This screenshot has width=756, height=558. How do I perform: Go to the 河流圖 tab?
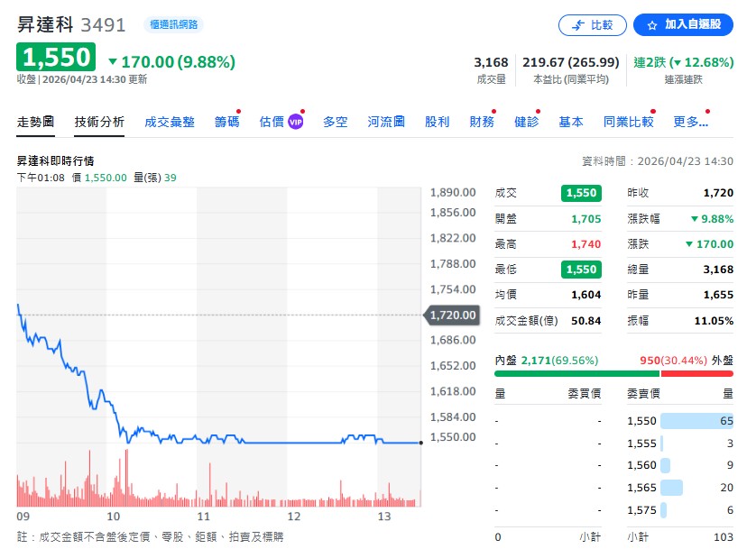[x=386, y=122]
